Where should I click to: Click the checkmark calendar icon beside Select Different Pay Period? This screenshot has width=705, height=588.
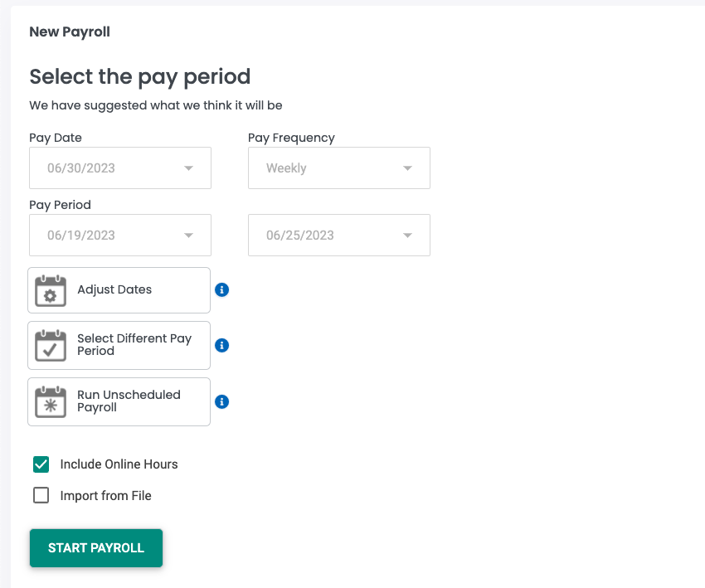click(x=50, y=345)
